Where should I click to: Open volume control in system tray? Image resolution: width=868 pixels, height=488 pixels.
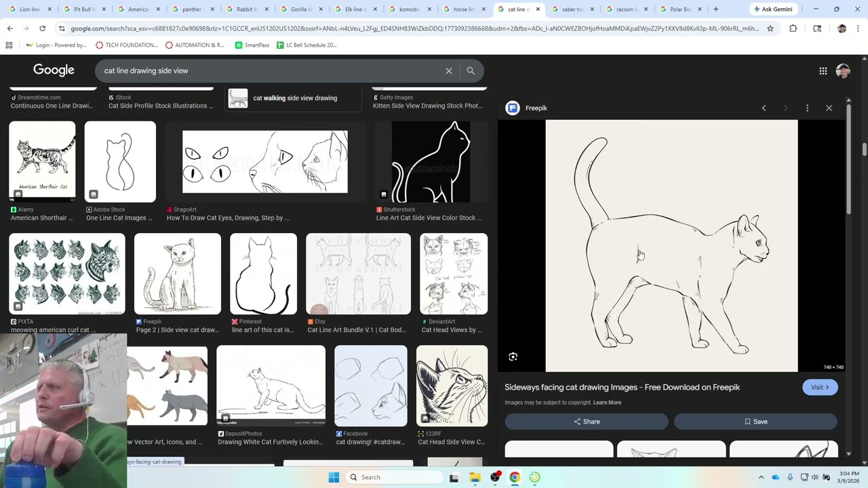pos(815,477)
